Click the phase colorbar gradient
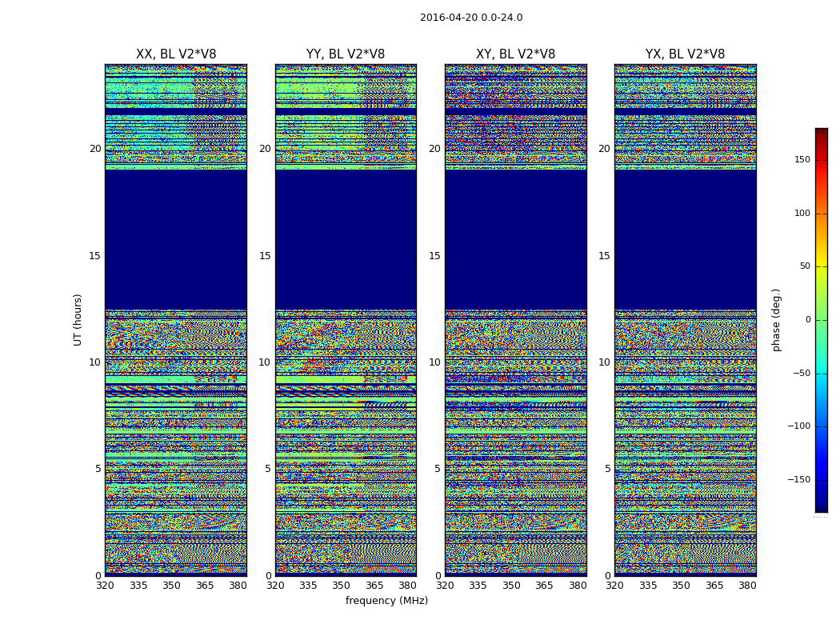Screen dimensions: 840x640 click(x=822, y=320)
